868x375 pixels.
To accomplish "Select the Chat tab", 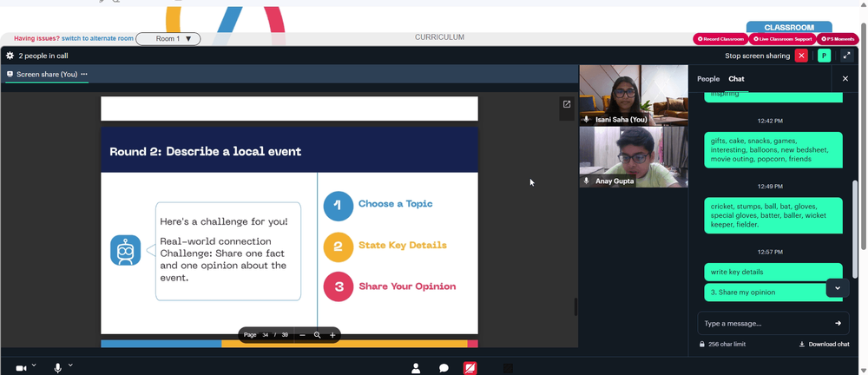I will click(736, 79).
